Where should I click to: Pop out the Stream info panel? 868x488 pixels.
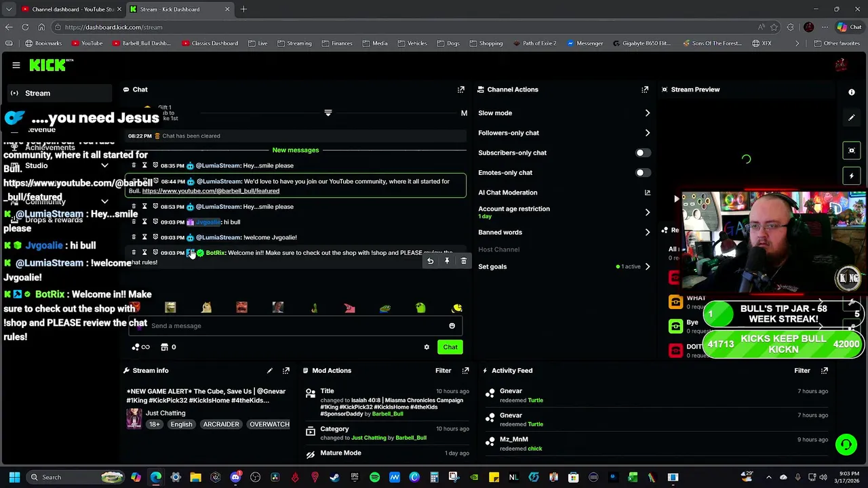(286, 371)
